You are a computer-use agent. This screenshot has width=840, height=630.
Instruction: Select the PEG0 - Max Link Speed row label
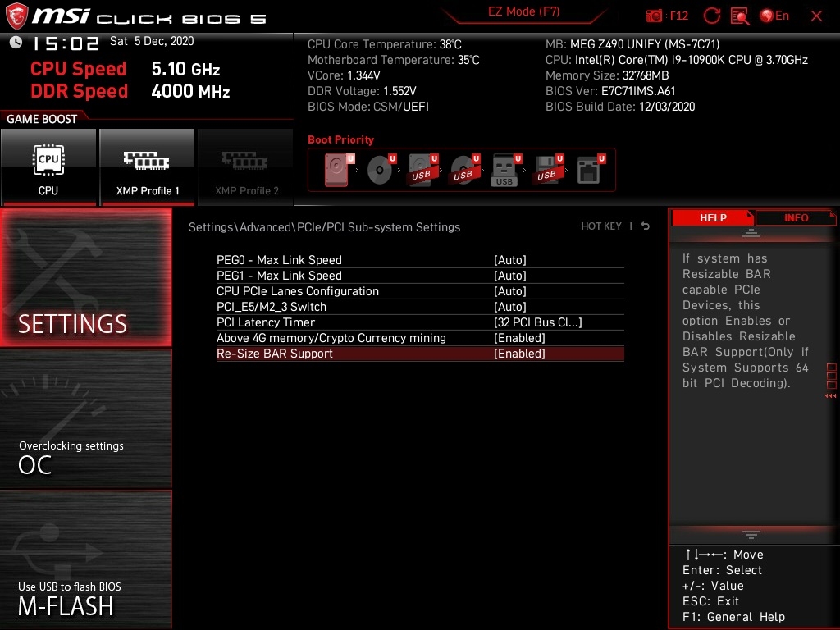click(x=279, y=260)
